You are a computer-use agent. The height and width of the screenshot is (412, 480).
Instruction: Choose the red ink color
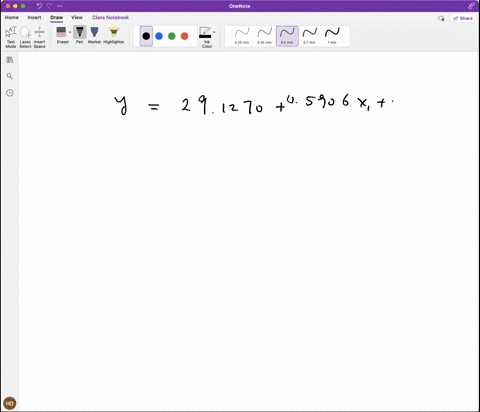coord(184,36)
